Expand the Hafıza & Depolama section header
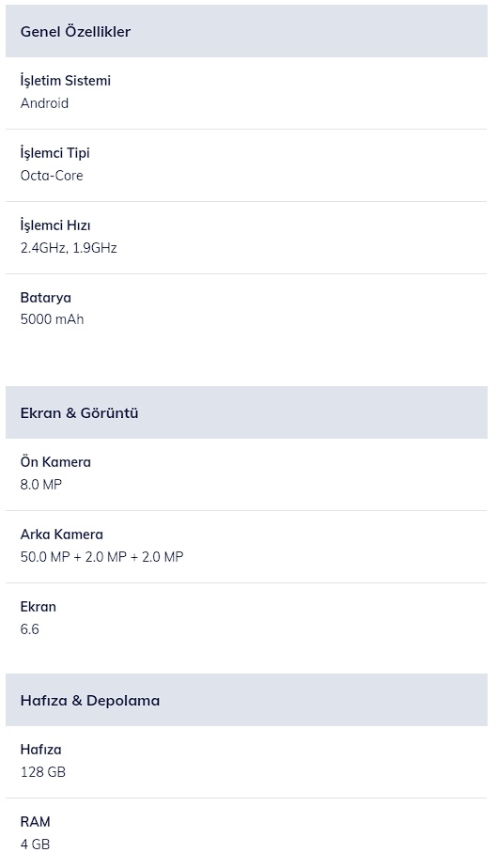 click(246, 700)
